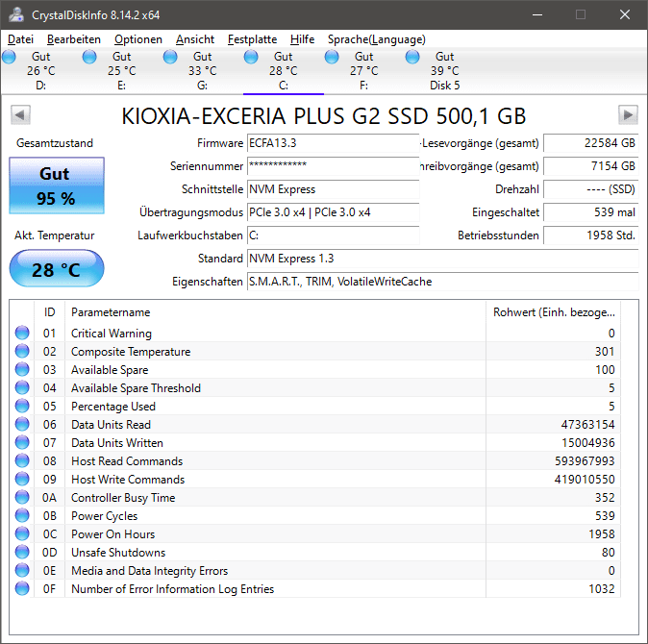Image resolution: width=648 pixels, height=644 pixels.
Task: Select the Controller Busy Time parameter name
Action: point(123,498)
